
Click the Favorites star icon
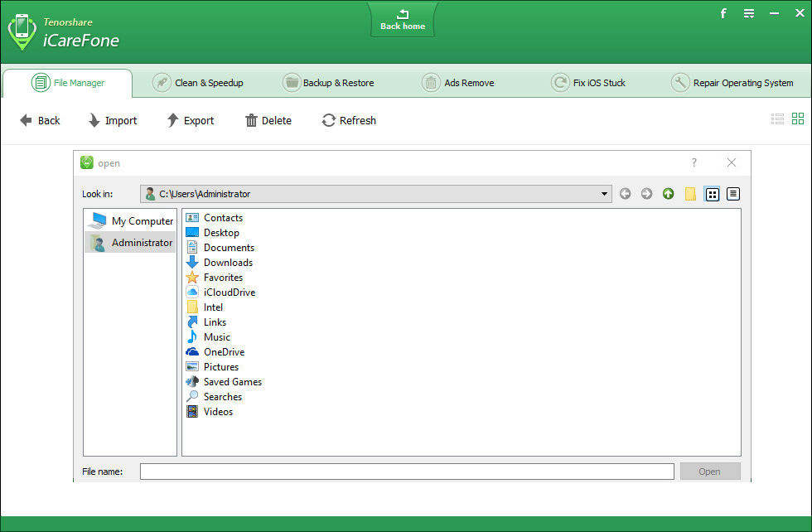pos(192,278)
